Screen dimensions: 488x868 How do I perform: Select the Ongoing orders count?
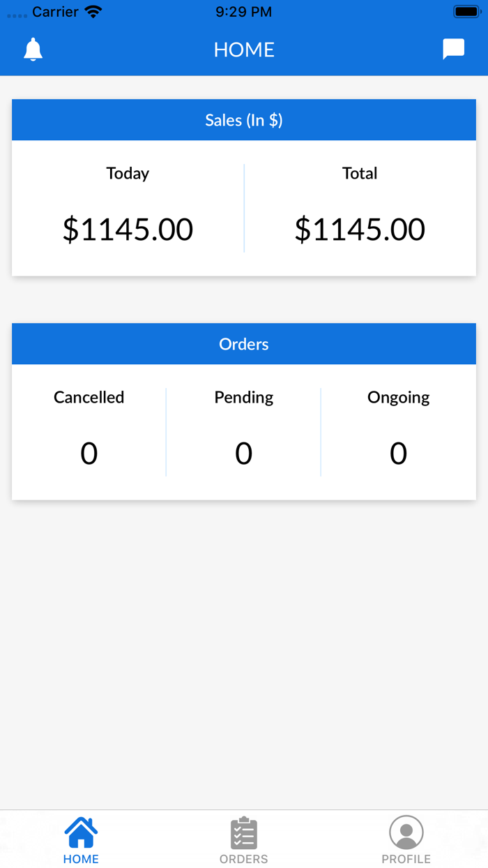coord(398,452)
